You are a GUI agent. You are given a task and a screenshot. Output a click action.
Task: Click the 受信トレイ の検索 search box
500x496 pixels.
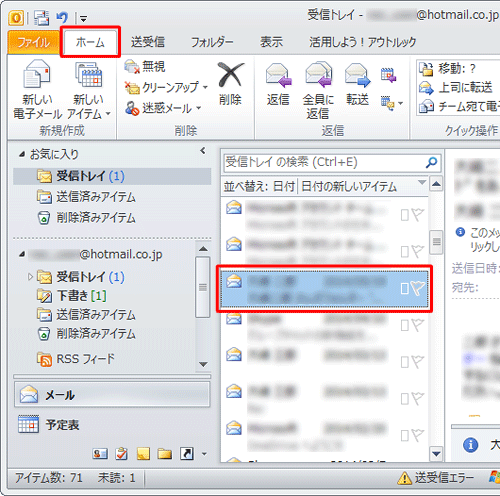coord(323,163)
